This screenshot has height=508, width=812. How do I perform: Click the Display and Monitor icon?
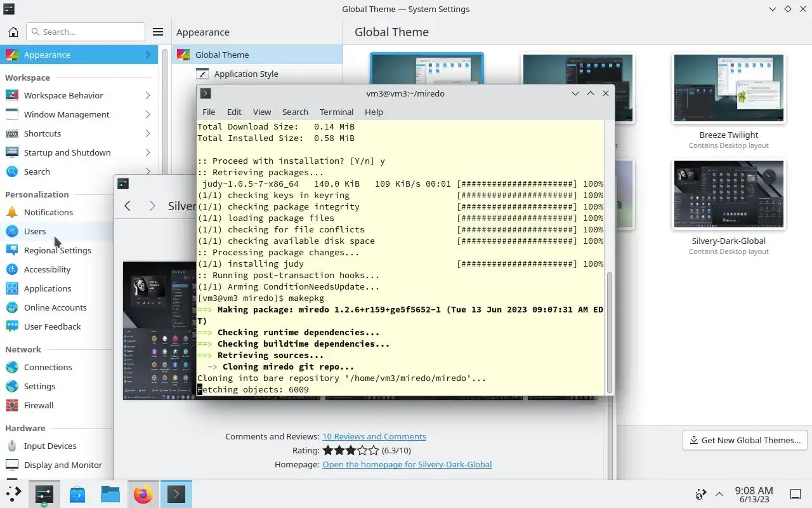[12, 465]
